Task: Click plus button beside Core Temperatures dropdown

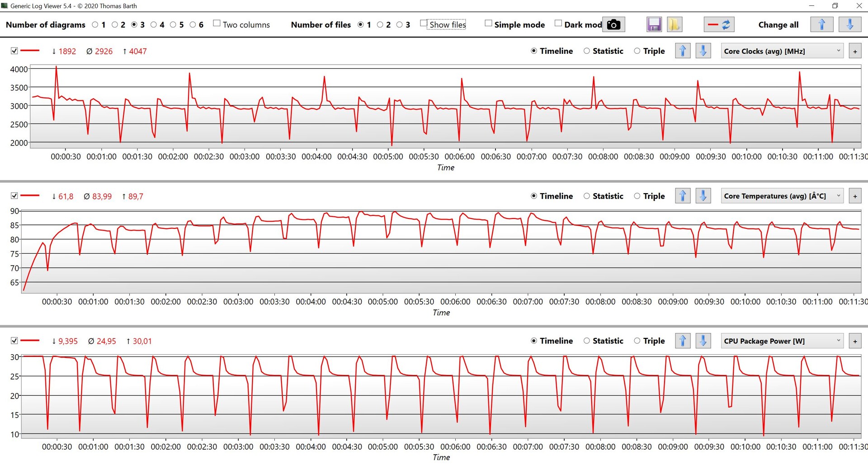Action: click(855, 196)
